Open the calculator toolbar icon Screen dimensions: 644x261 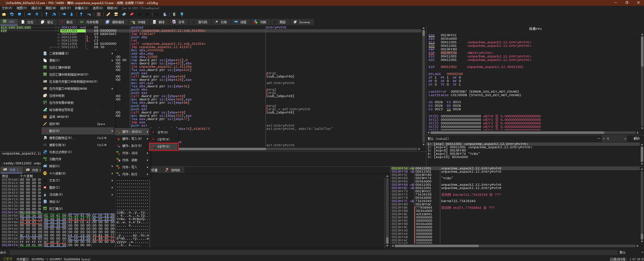(x=174, y=14)
